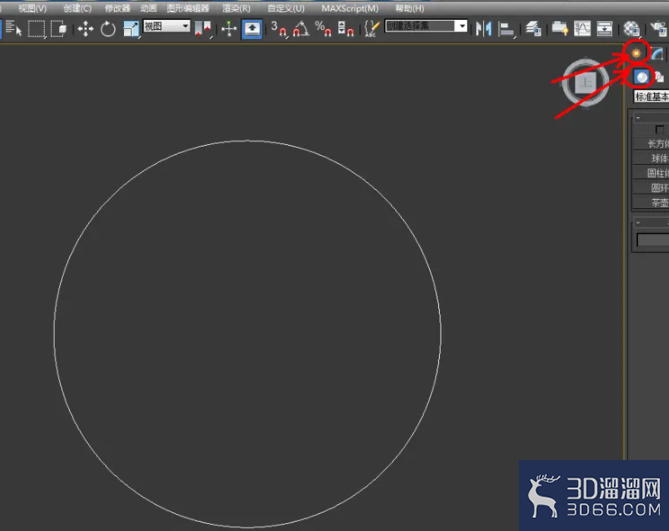Toggle the Percent Snap button
669x531 pixels.
(323, 29)
